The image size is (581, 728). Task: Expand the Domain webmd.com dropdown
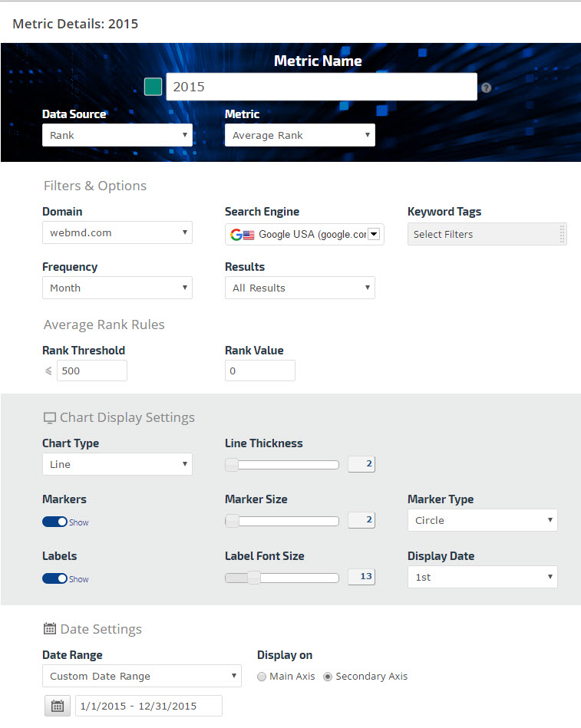click(x=117, y=232)
